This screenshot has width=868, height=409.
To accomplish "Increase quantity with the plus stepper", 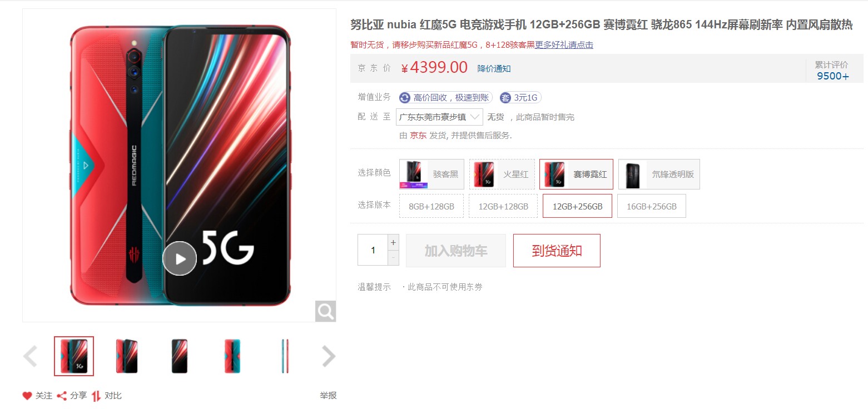I will point(394,242).
